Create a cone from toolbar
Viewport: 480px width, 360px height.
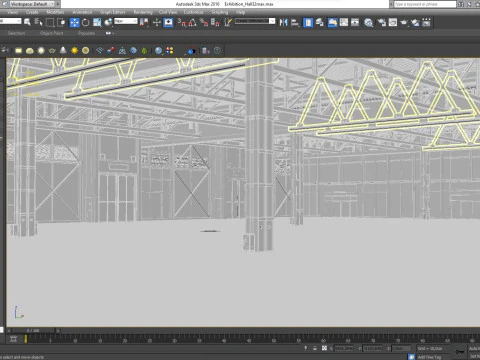tap(63, 50)
